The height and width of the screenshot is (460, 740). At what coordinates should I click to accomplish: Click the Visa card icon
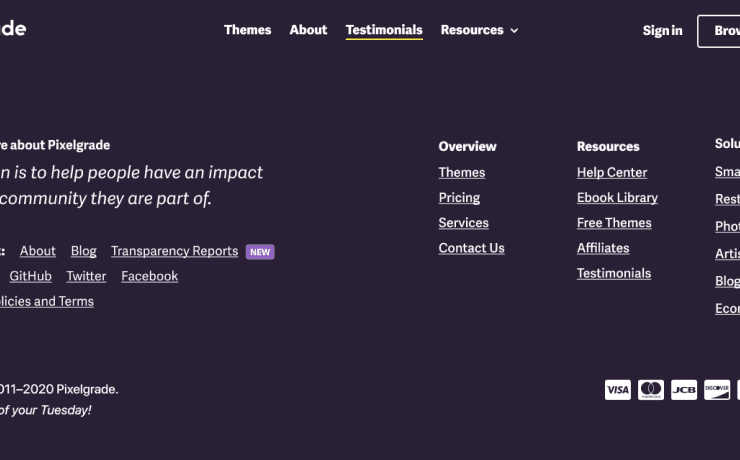[x=618, y=390]
